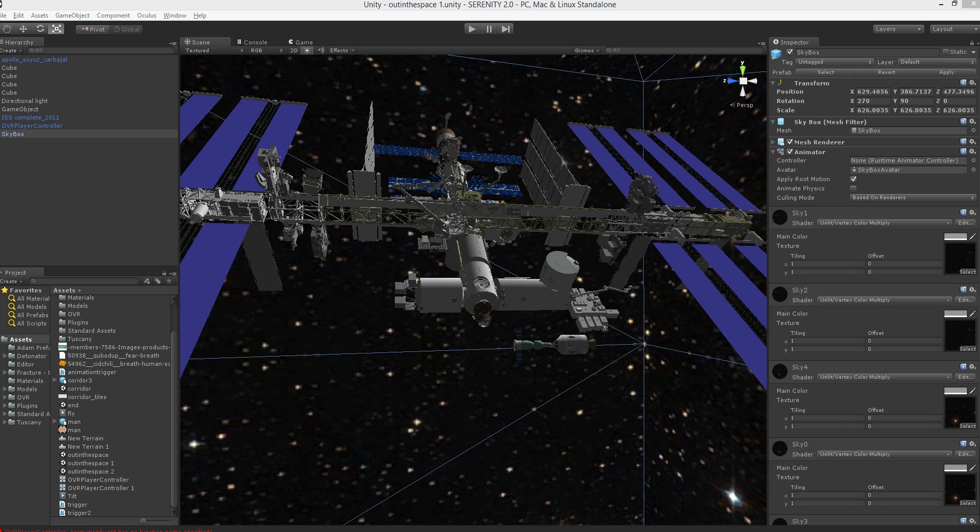Image resolution: width=980 pixels, height=532 pixels.
Task: Open Transform component help icon
Action: click(963, 83)
